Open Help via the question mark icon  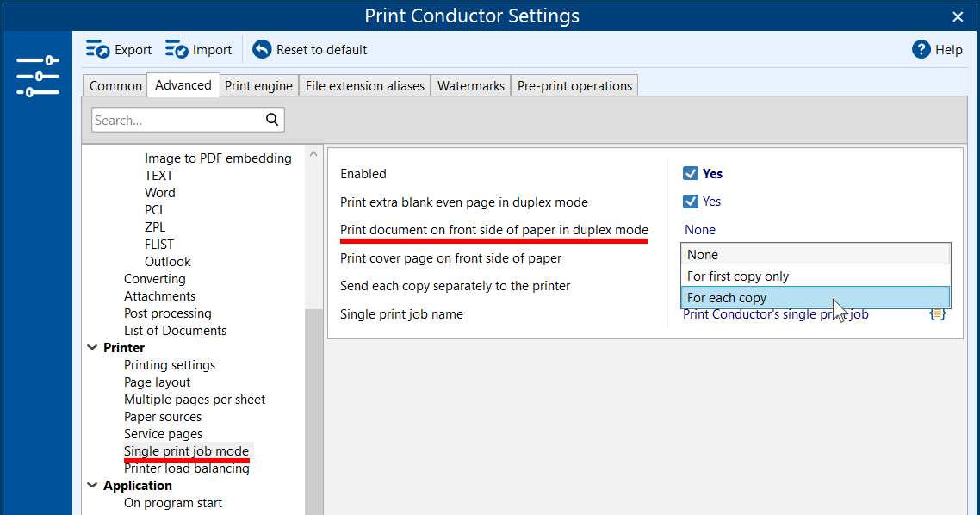coord(921,49)
